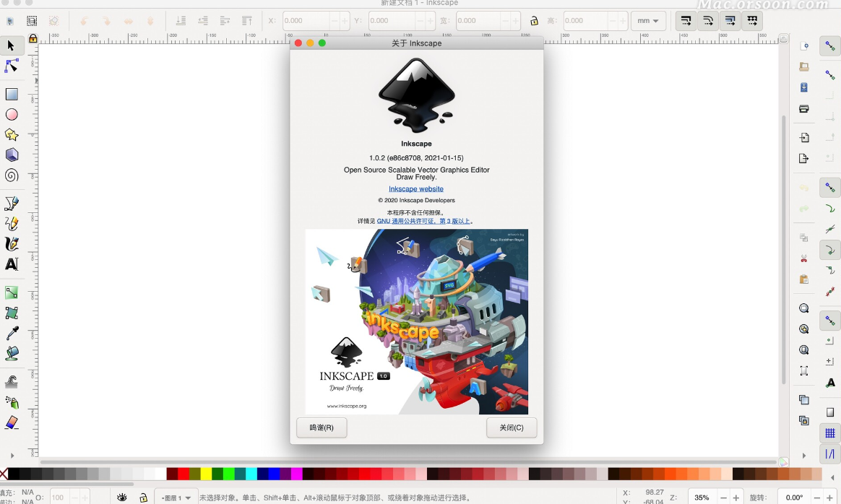Pick the cyan palette swatch
The width and height of the screenshot is (841, 504).
(x=251, y=474)
